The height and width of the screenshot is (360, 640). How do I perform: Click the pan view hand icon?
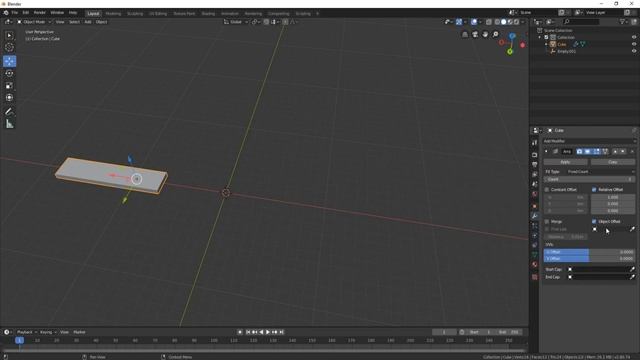(485, 35)
